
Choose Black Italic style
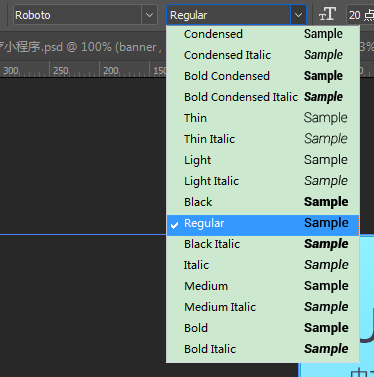coord(263,244)
